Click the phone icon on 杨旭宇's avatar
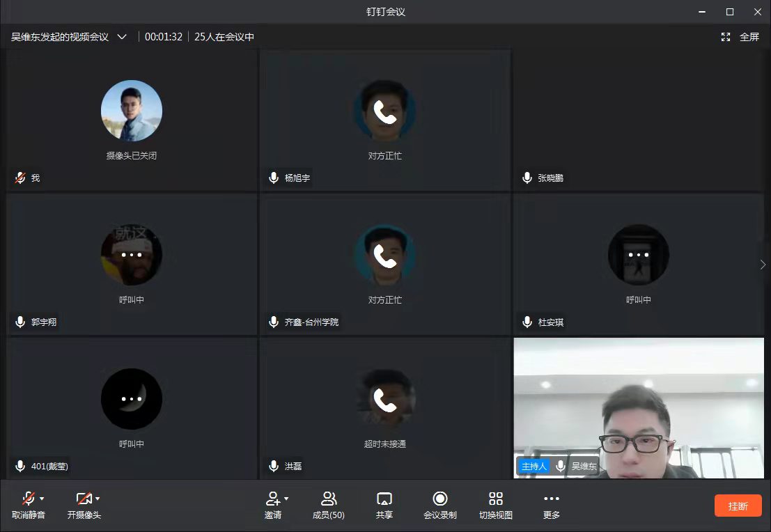 384,111
